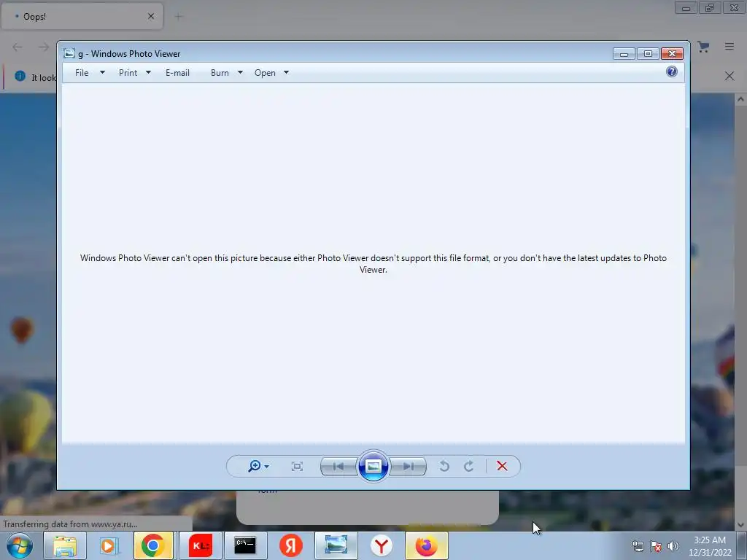Click the browser back arrow
Screen dimensions: 747x560
pos(18,47)
